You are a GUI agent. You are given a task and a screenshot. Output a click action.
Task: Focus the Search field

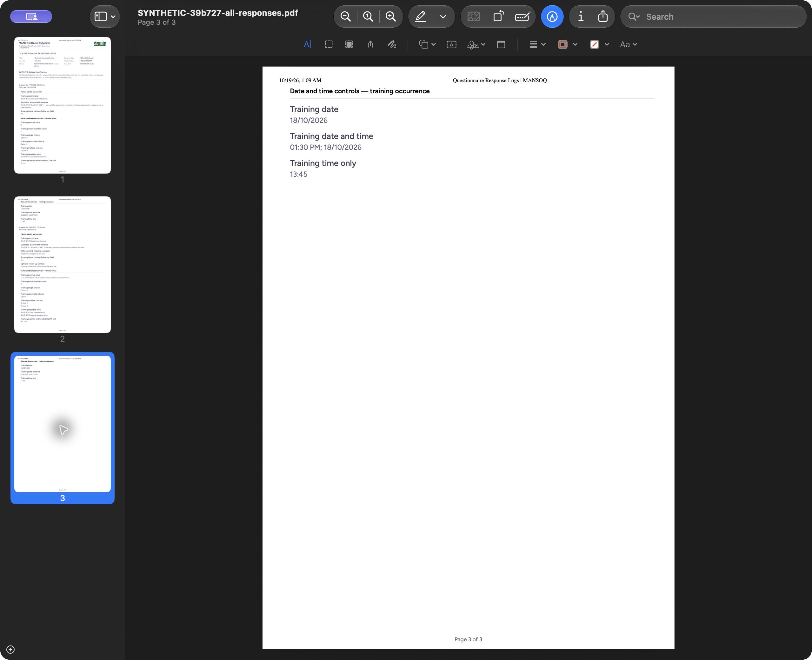click(713, 17)
